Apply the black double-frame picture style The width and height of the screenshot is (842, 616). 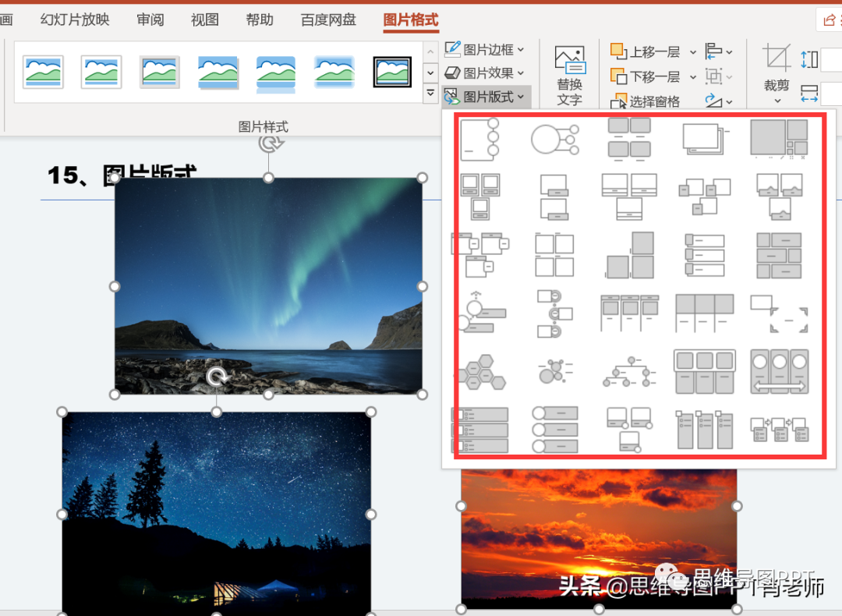[x=392, y=72]
